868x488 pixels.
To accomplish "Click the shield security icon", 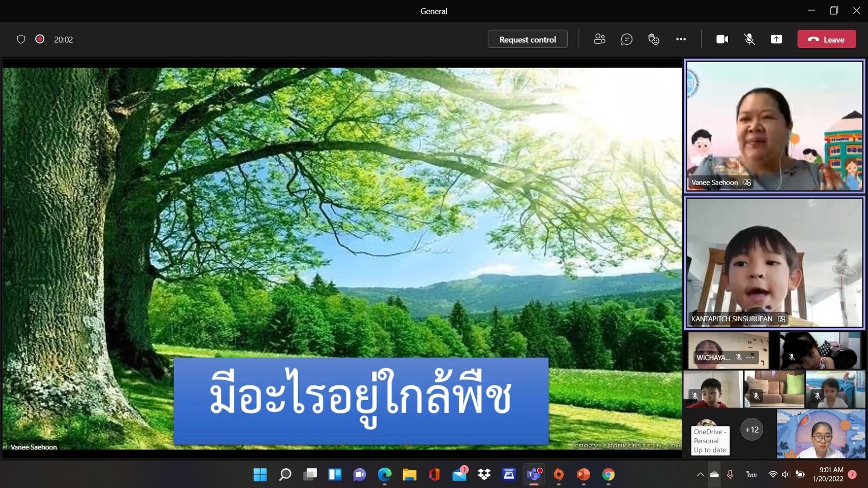I will tap(21, 39).
